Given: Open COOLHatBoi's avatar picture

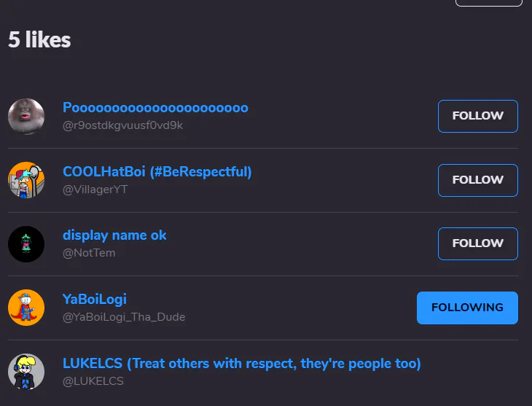Looking at the screenshot, I should 26,180.
